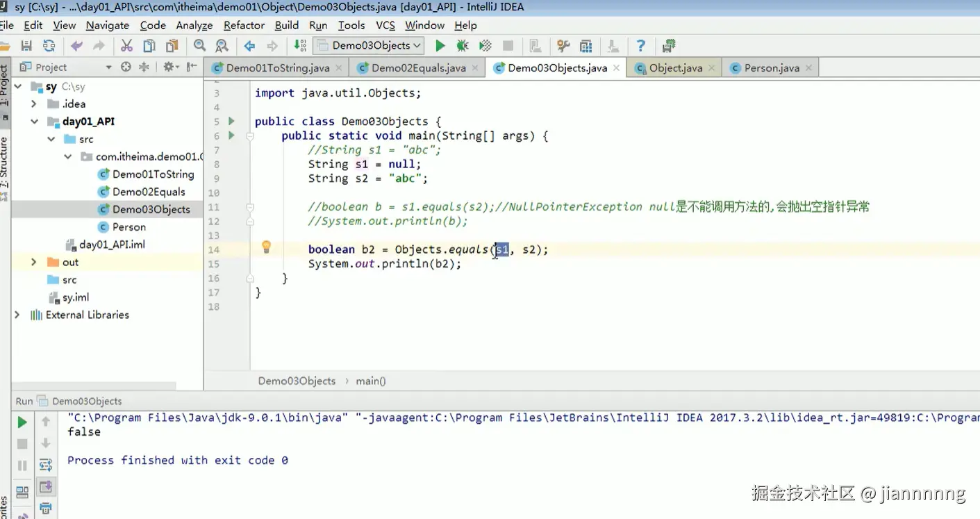The height and width of the screenshot is (519, 980).
Task: Click the toolbar Stop square icon
Action: tap(508, 46)
